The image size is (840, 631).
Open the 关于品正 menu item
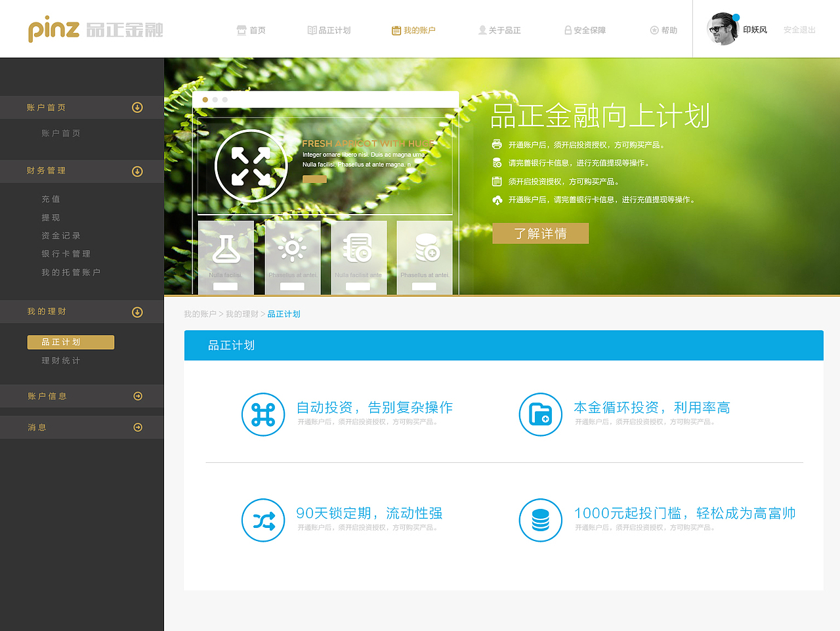pos(499,30)
